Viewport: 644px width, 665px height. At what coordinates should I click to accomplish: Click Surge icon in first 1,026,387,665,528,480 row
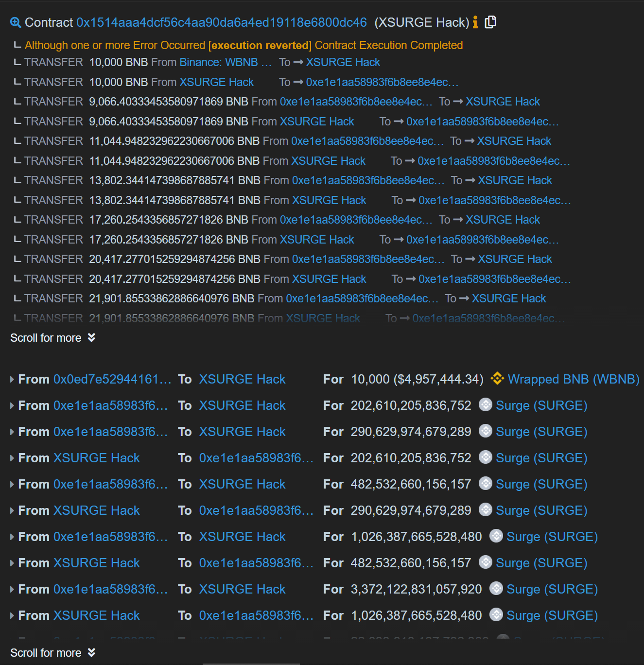[496, 536]
